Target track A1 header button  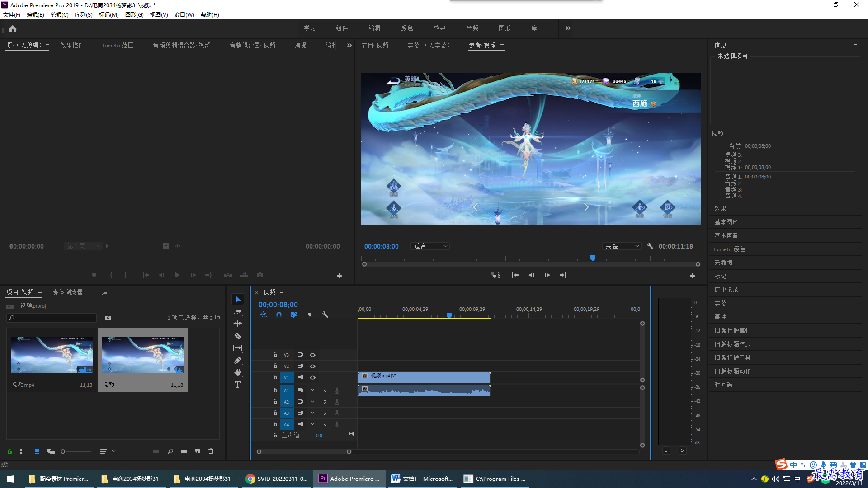click(x=286, y=390)
